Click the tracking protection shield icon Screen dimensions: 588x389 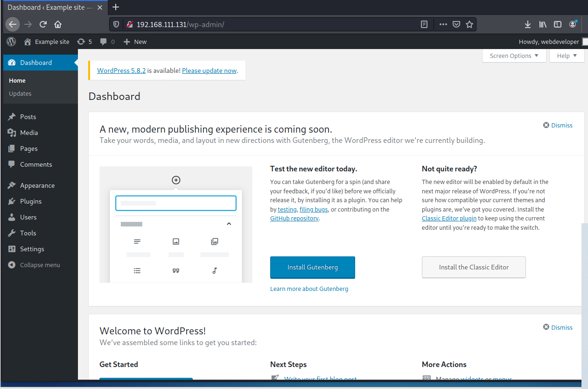coord(117,24)
